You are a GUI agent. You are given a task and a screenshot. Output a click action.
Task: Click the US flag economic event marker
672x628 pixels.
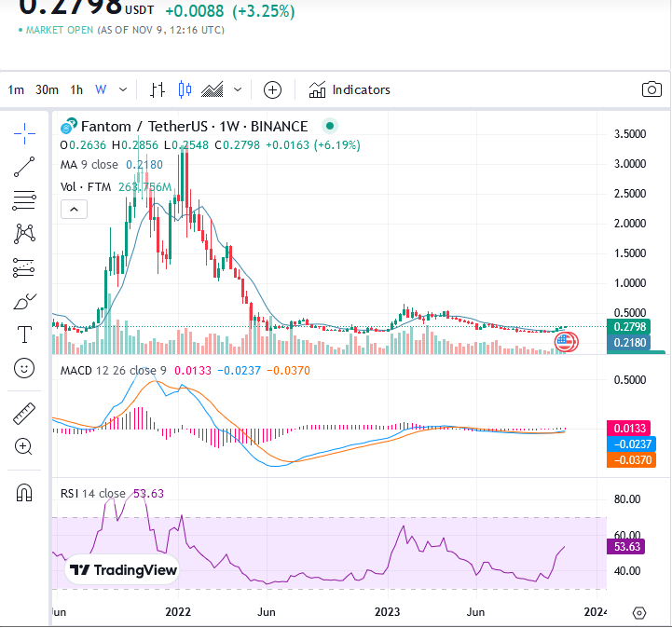point(566,342)
